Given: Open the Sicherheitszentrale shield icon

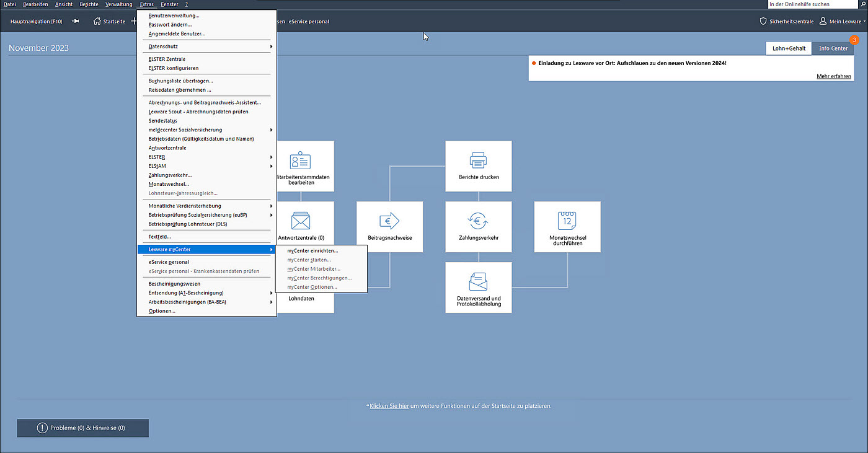Looking at the screenshot, I should (x=763, y=21).
